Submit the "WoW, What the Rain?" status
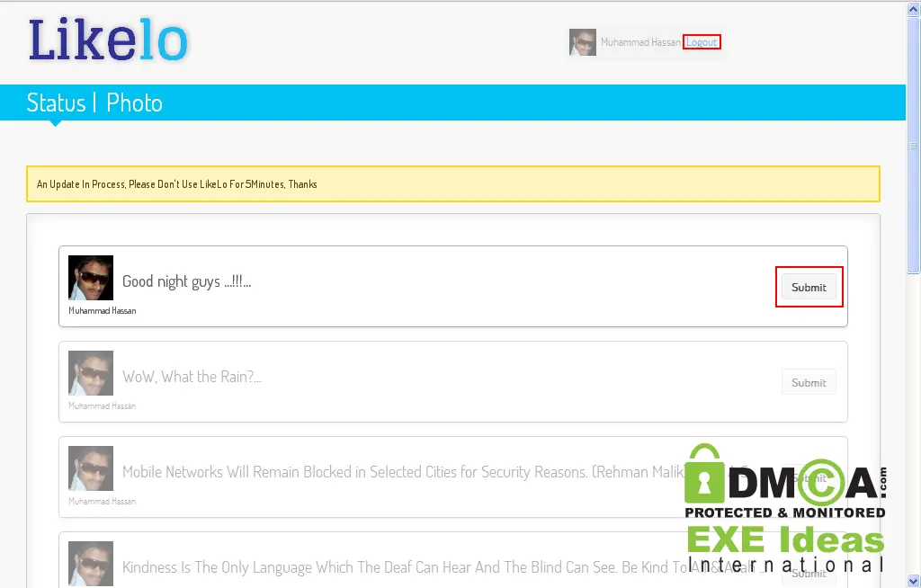The height and width of the screenshot is (588, 921). click(x=809, y=382)
